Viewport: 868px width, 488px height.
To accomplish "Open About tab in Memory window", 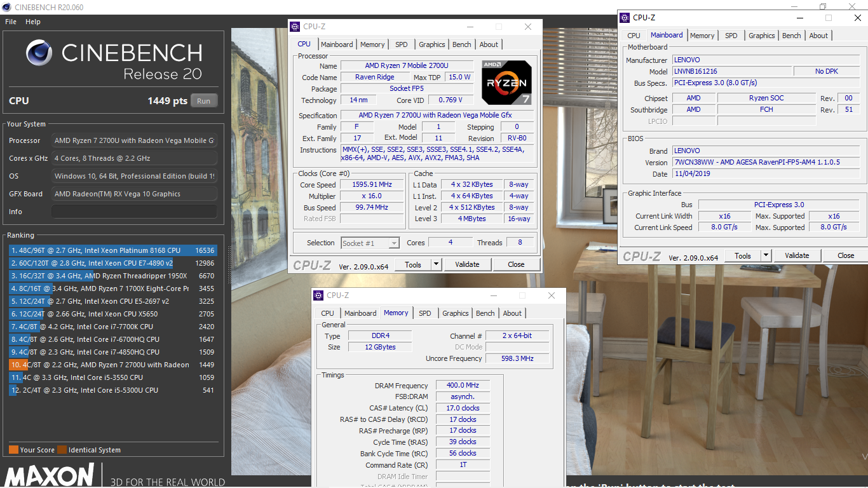I will (512, 313).
